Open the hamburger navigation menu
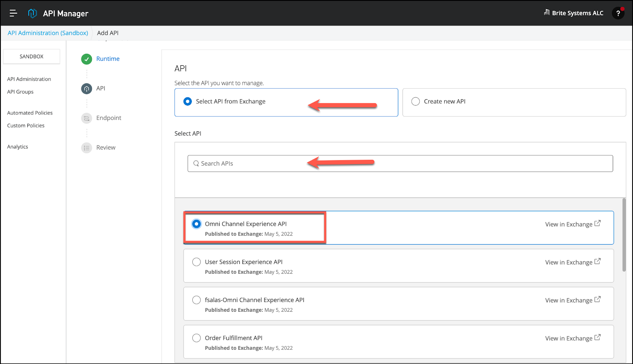 [x=13, y=13]
